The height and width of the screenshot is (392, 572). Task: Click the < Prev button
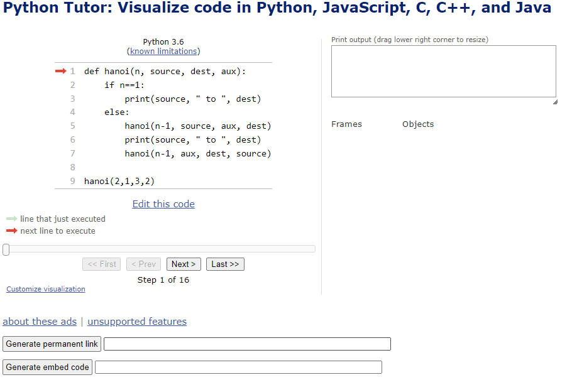coord(143,264)
